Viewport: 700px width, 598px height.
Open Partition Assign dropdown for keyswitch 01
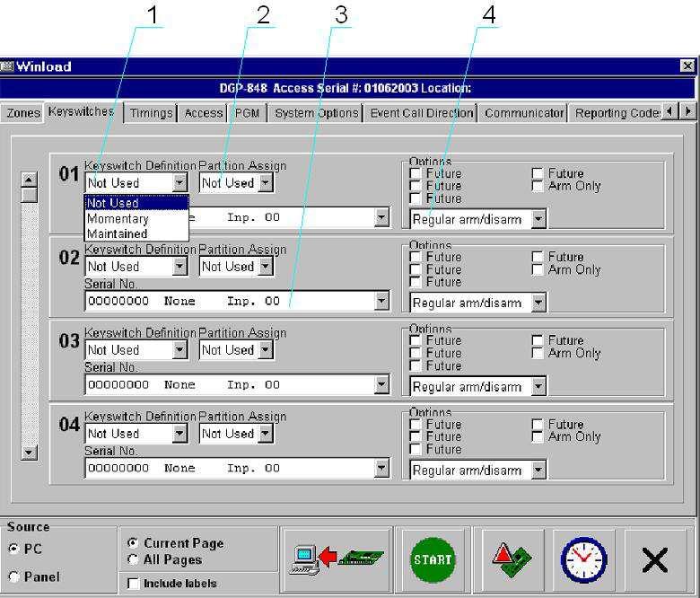pyautogui.click(x=265, y=182)
